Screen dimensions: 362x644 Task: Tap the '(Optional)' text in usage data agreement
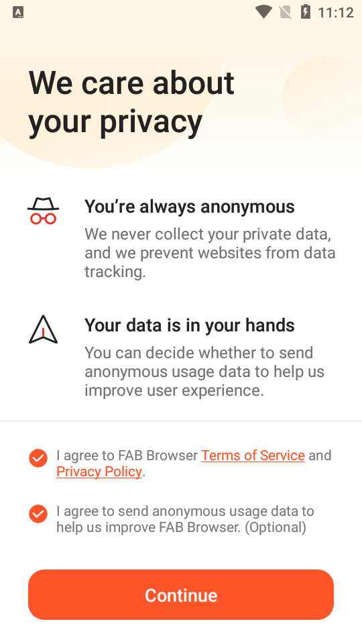coord(276,527)
